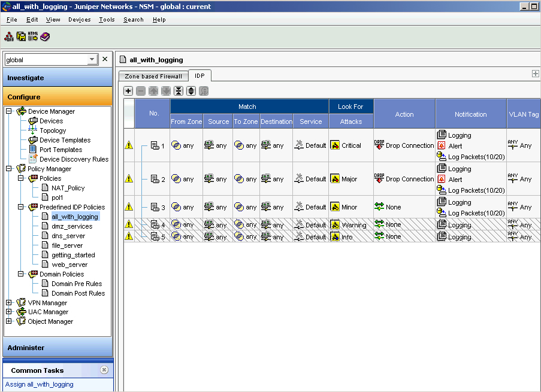
Task: Click the warning triangle beside rule 3
Action: click(x=129, y=207)
